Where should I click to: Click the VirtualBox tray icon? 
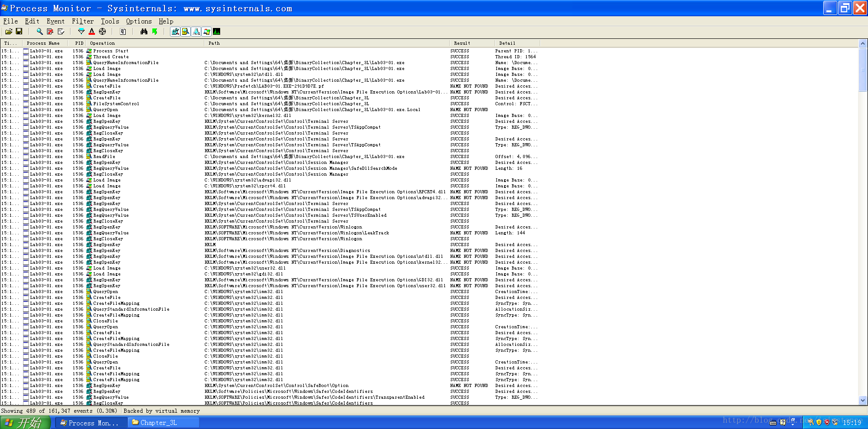(835, 423)
